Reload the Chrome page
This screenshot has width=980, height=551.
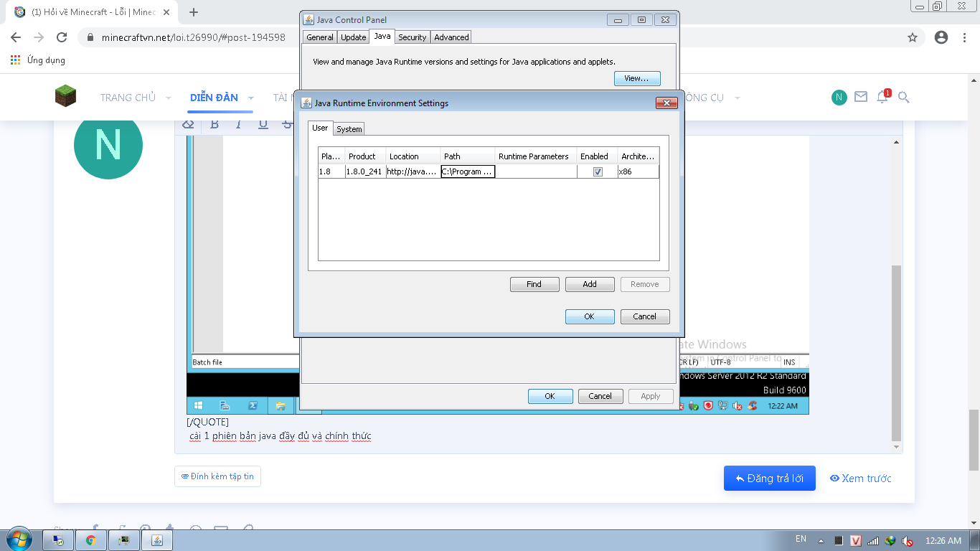(62, 37)
